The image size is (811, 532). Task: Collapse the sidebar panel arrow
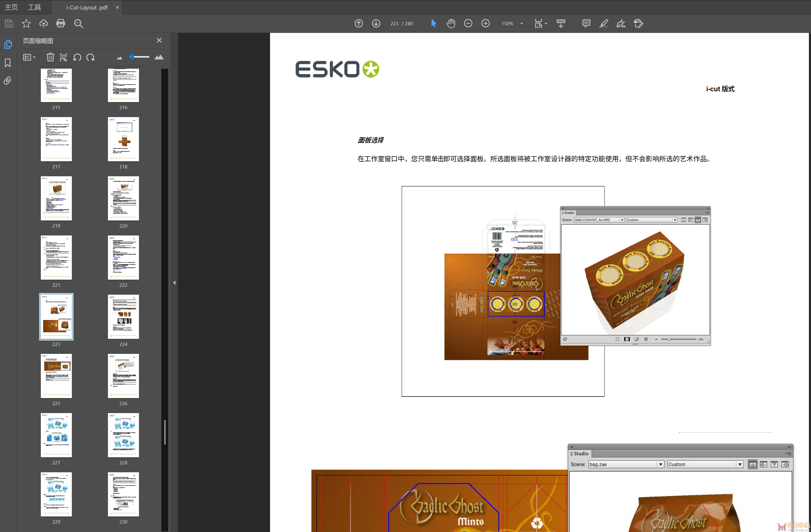pyautogui.click(x=174, y=283)
